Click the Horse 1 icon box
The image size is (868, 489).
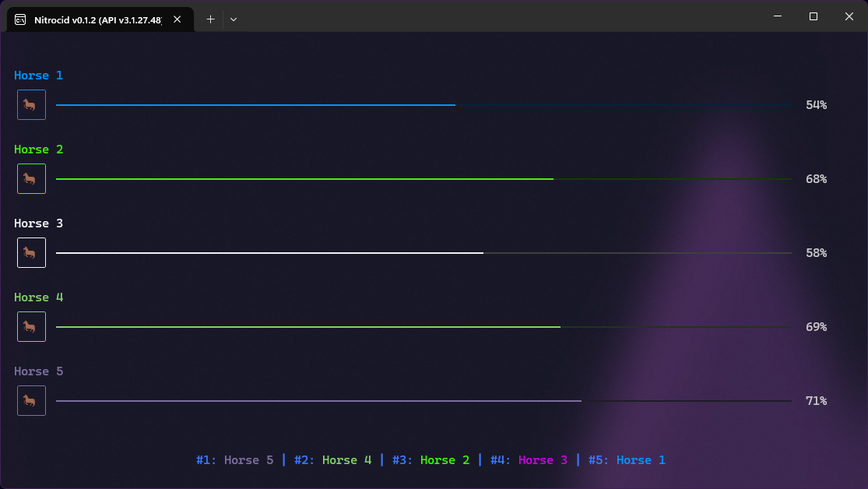coord(31,104)
